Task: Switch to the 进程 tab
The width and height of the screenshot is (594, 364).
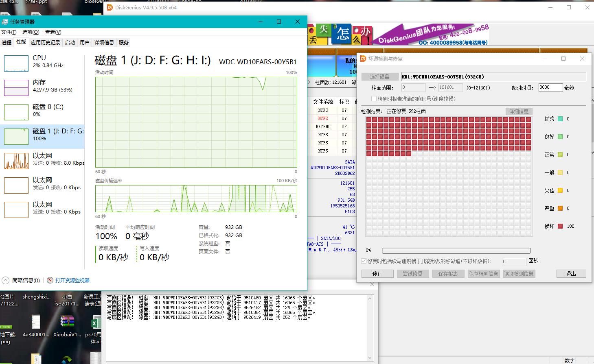Action: (7, 42)
